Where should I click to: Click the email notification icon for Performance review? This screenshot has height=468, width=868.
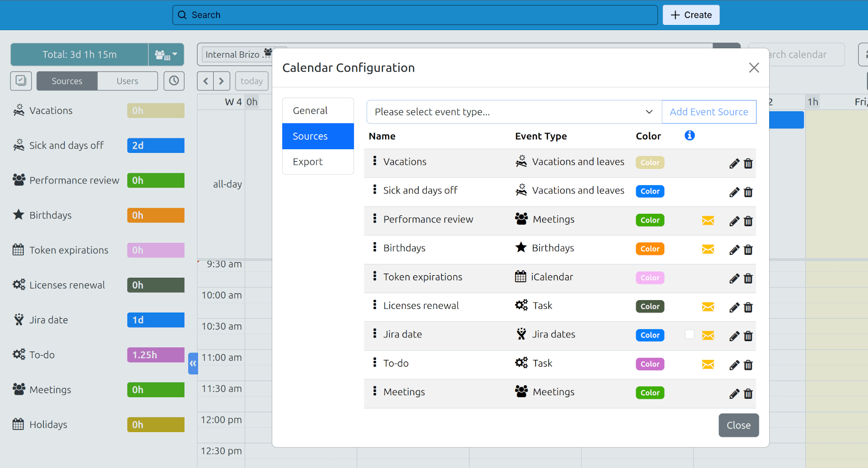click(708, 220)
